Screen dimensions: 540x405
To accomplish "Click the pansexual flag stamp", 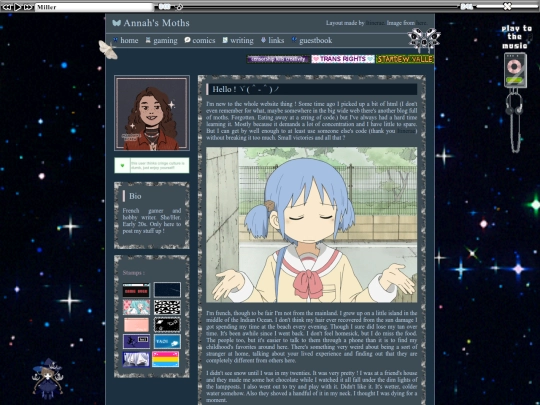I will click(166, 359).
